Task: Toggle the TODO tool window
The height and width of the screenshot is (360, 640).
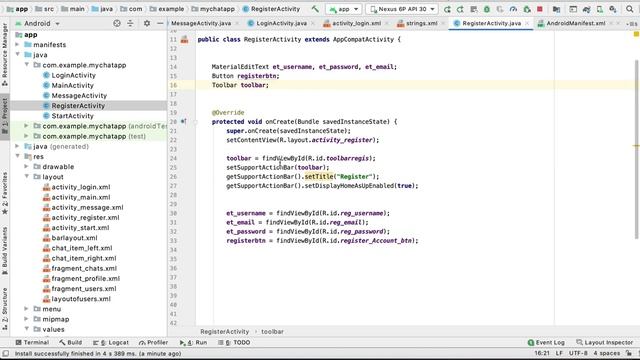Action: point(234,342)
